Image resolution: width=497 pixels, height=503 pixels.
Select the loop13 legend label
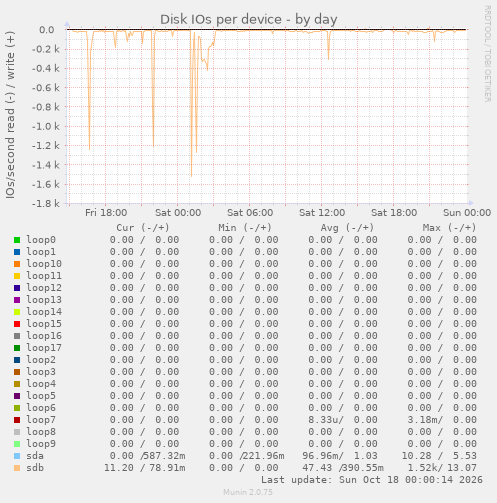tap(44, 300)
